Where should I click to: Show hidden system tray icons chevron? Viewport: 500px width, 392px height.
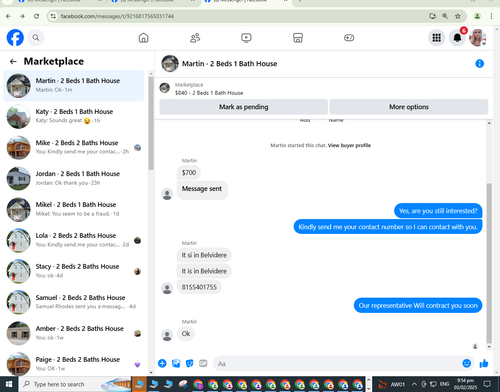(414, 384)
